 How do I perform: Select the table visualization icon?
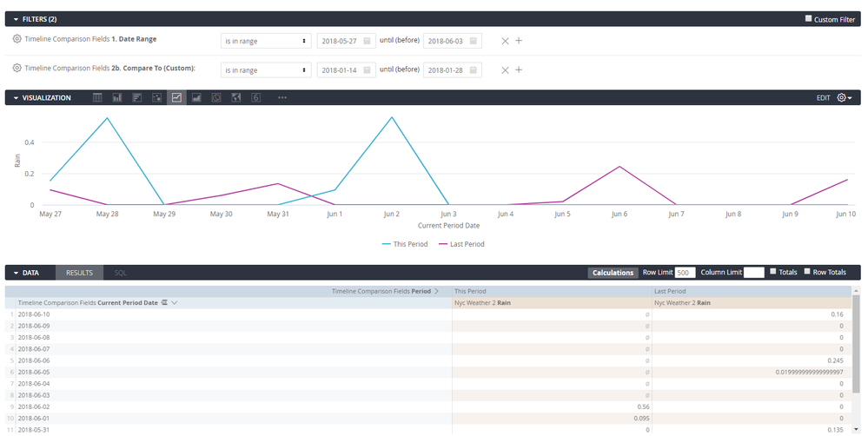[x=97, y=97]
